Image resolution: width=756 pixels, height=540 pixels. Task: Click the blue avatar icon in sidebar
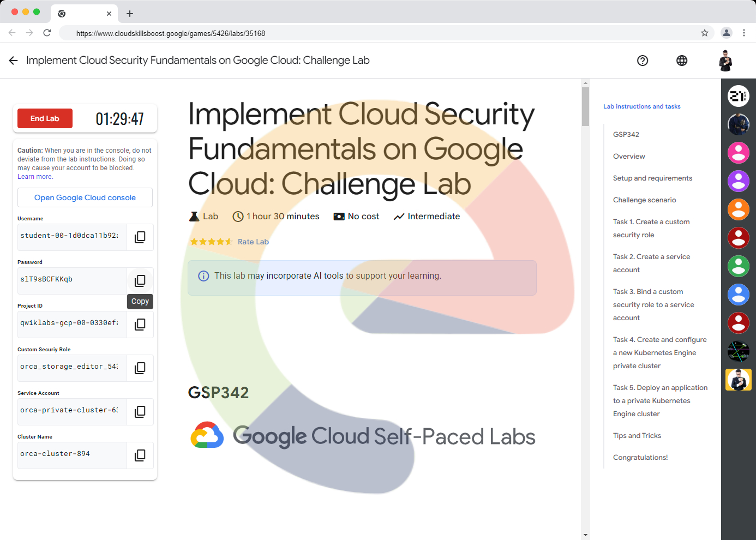click(739, 295)
